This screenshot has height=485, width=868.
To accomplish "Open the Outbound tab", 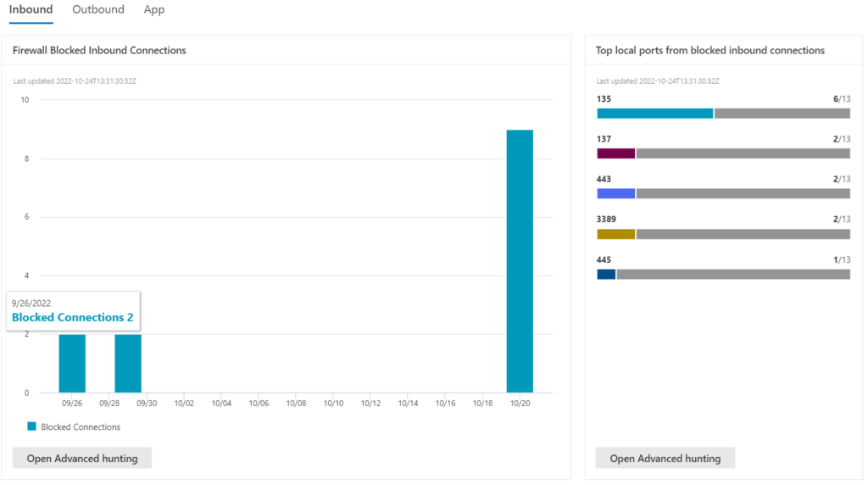I will [98, 10].
